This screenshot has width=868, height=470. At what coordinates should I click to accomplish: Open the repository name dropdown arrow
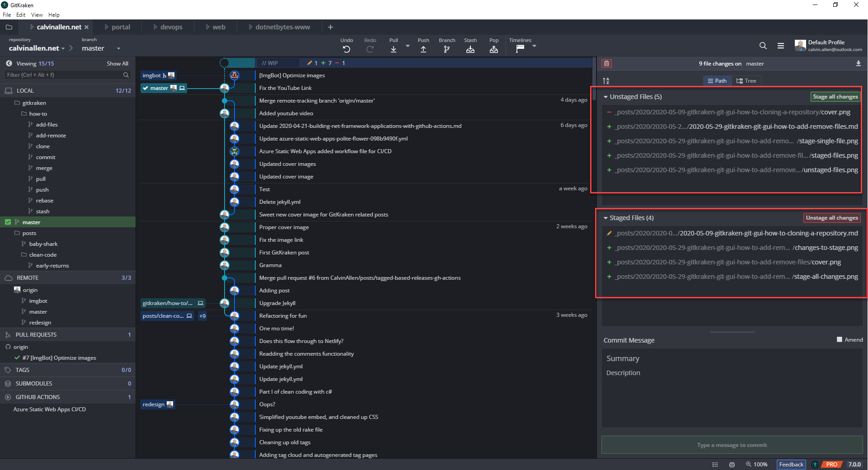(x=63, y=48)
